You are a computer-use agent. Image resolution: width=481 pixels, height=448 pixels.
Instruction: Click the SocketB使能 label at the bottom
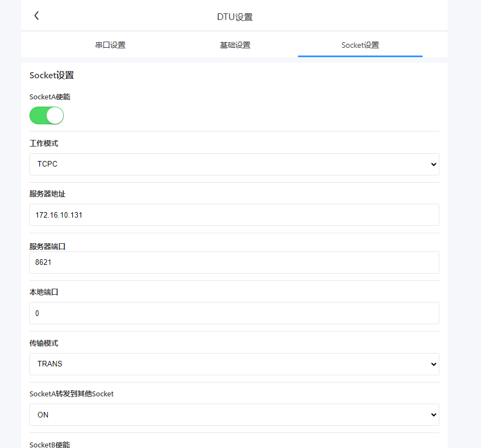(50, 444)
